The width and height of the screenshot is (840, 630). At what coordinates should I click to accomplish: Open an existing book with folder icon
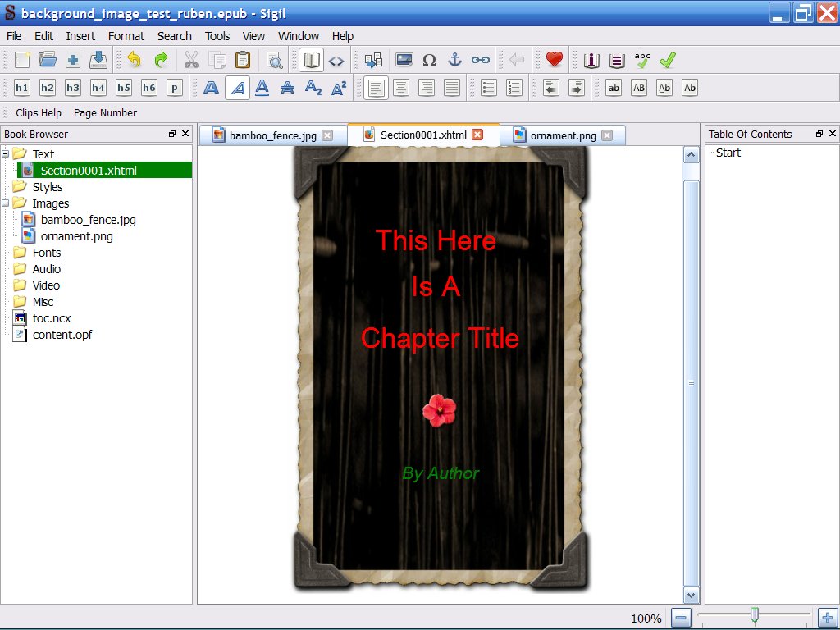(x=48, y=60)
